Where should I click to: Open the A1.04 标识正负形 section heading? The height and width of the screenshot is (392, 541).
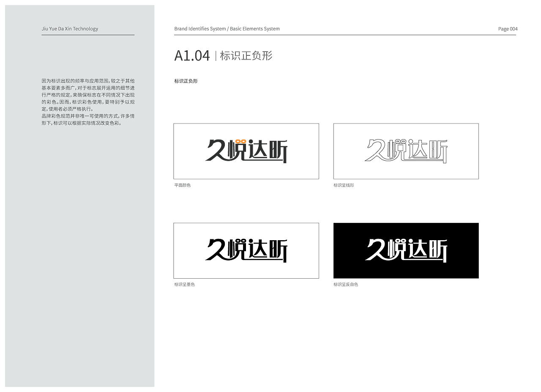click(224, 55)
